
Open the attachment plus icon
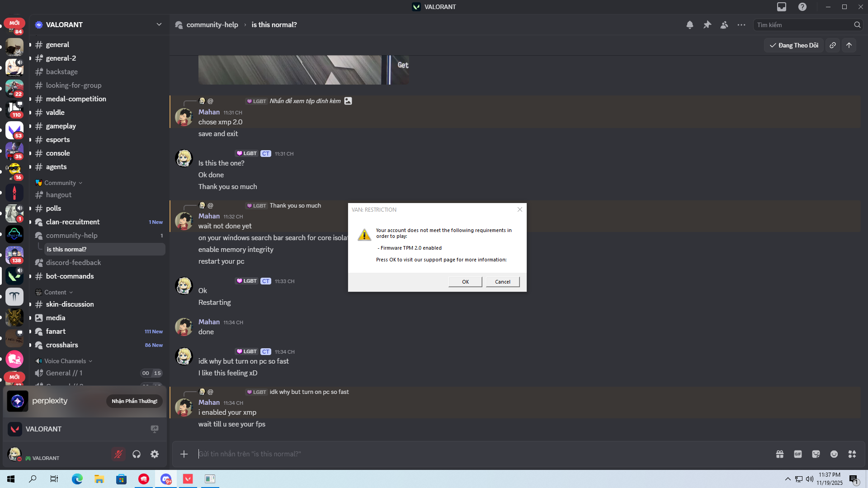pyautogui.click(x=184, y=454)
